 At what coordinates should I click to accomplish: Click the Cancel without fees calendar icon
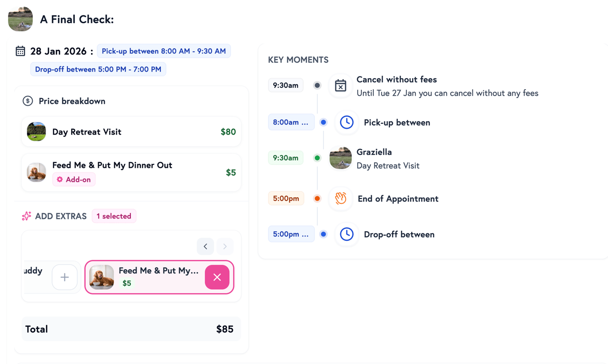[341, 86]
